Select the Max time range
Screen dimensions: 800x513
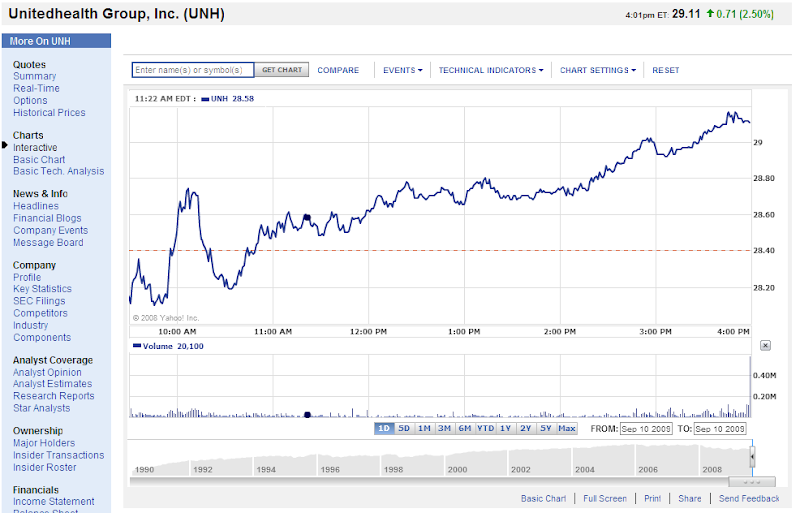[567, 428]
